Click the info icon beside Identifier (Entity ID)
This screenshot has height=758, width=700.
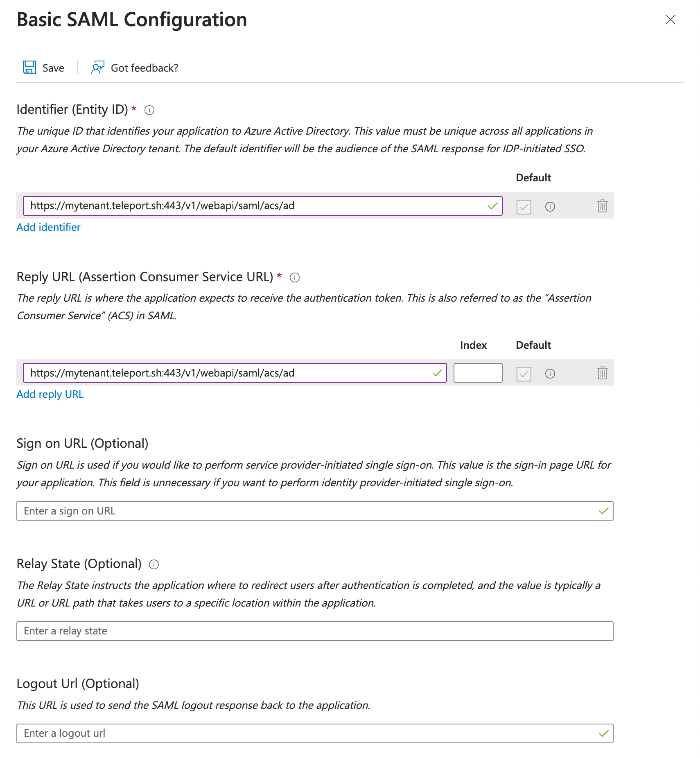149,110
